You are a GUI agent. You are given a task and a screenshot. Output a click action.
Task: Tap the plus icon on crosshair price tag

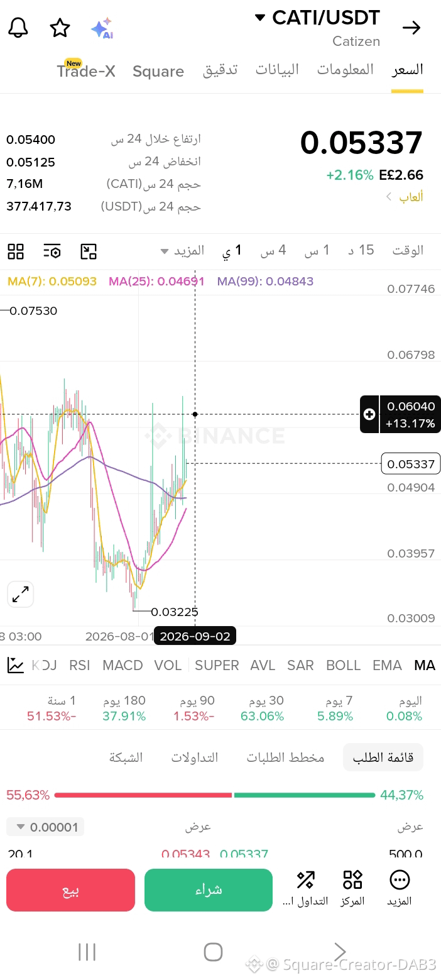(369, 414)
